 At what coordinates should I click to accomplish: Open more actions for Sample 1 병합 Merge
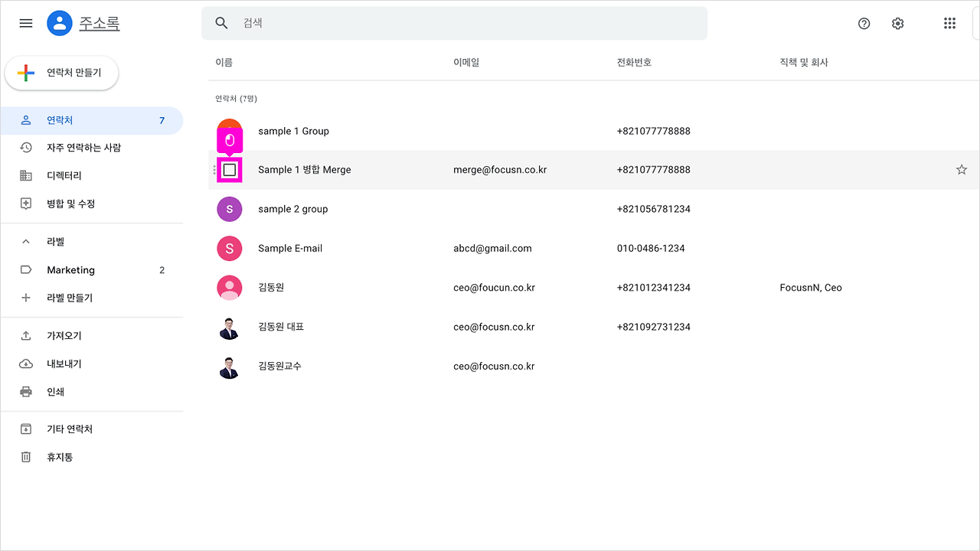point(212,169)
